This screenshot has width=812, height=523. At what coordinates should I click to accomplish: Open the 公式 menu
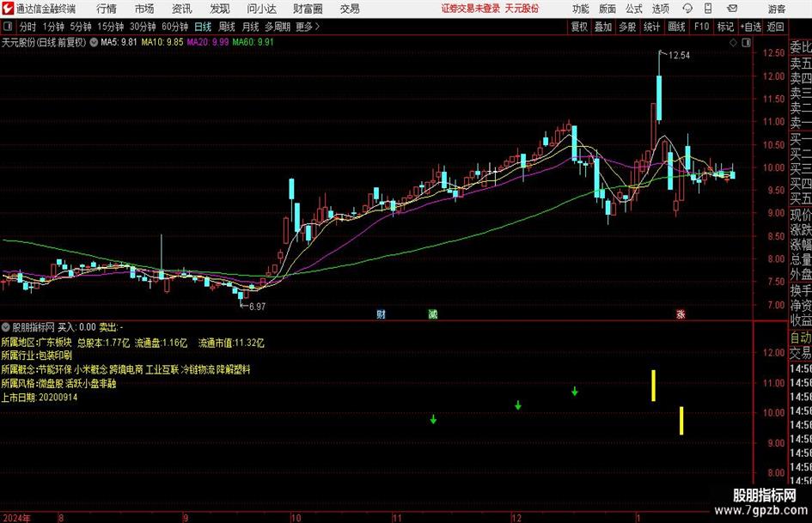point(633,9)
